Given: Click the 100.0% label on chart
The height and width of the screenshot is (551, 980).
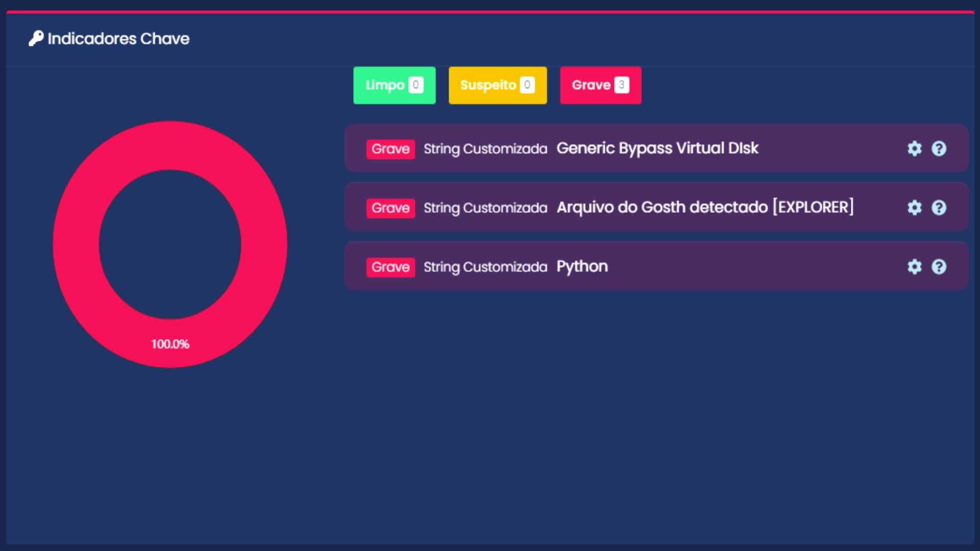Looking at the screenshot, I should (x=170, y=344).
